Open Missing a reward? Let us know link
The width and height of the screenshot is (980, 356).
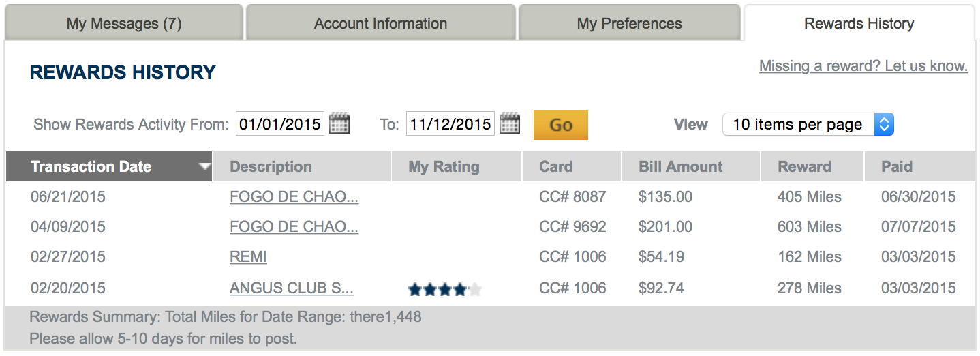point(863,66)
